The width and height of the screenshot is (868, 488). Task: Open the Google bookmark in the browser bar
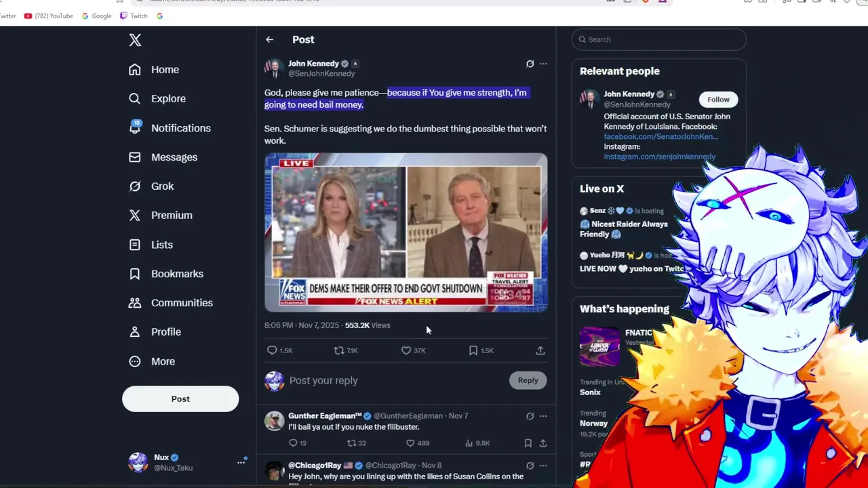coord(97,16)
